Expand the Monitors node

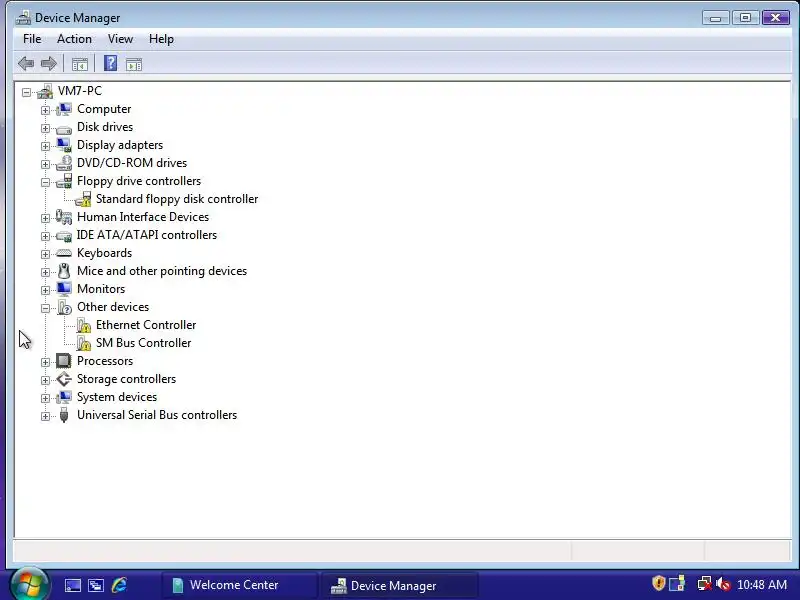pos(45,290)
